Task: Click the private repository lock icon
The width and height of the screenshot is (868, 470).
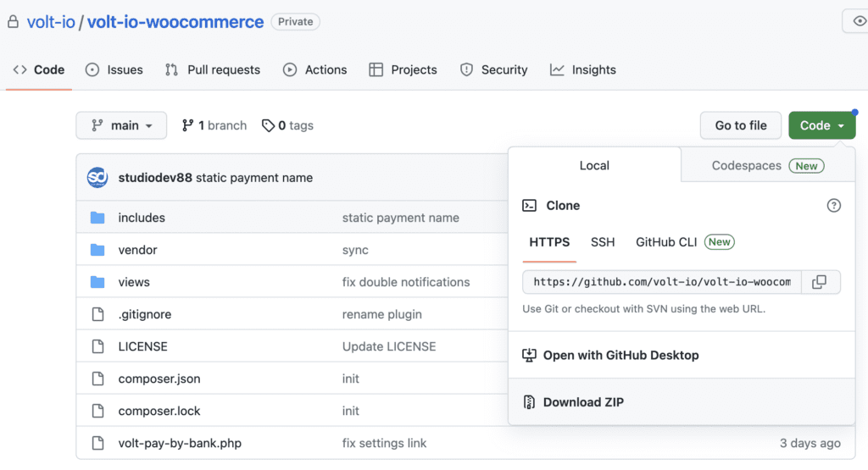Action: (13, 21)
